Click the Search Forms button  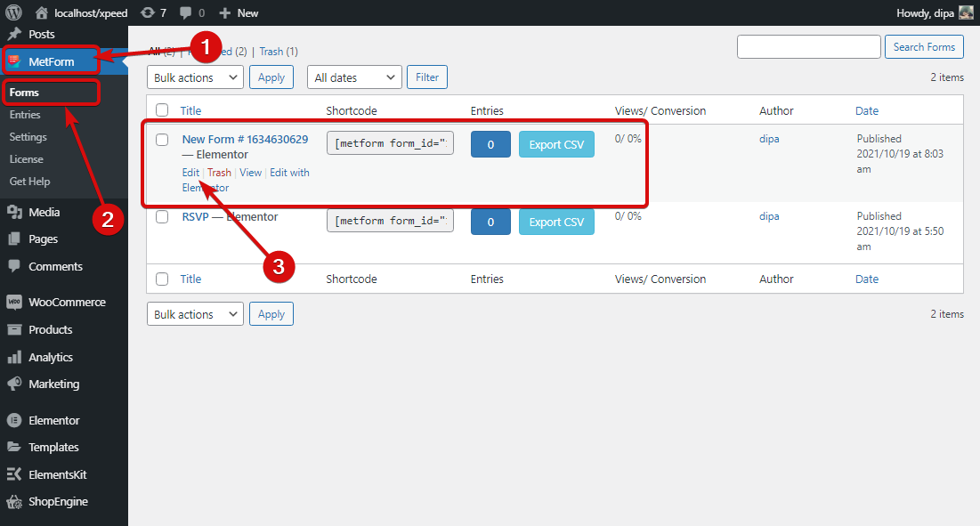pos(924,47)
